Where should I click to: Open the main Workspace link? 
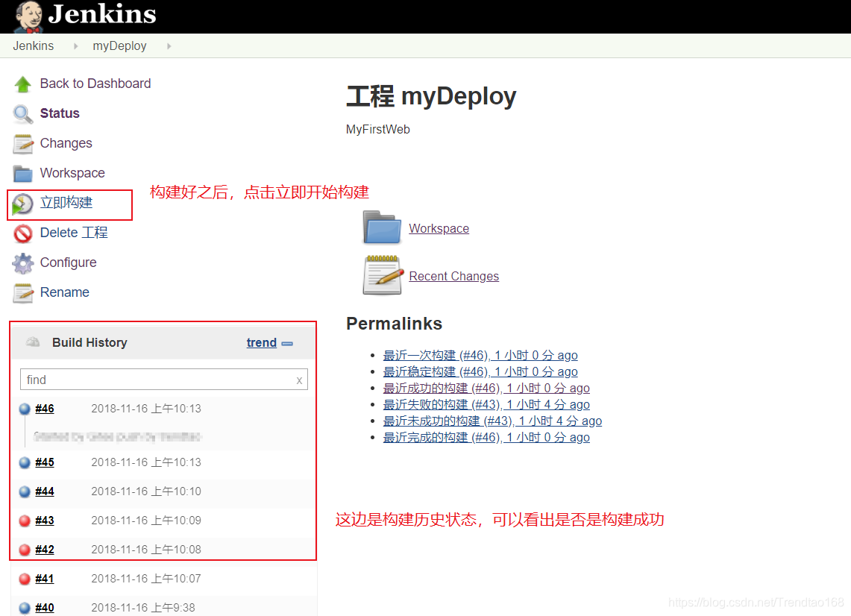[x=439, y=228]
